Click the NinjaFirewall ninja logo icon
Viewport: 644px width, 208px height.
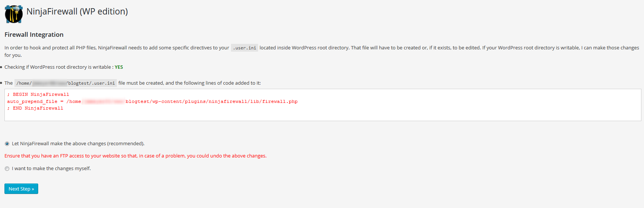(14, 14)
